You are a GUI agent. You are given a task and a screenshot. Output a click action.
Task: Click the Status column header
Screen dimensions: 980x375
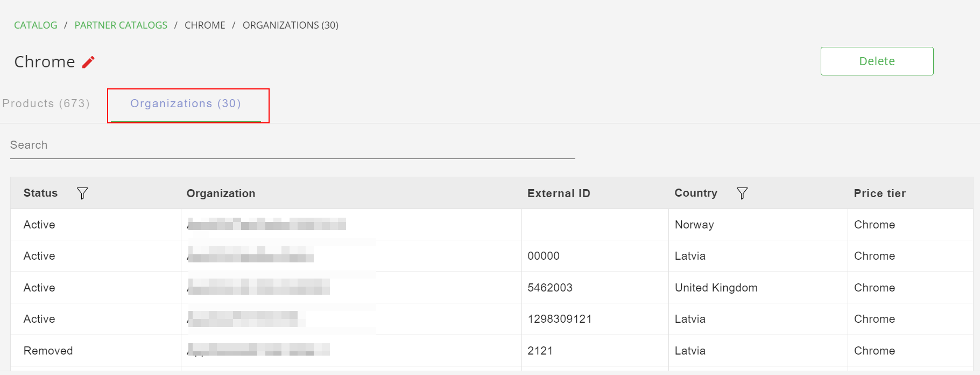pyautogui.click(x=40, y=193)
